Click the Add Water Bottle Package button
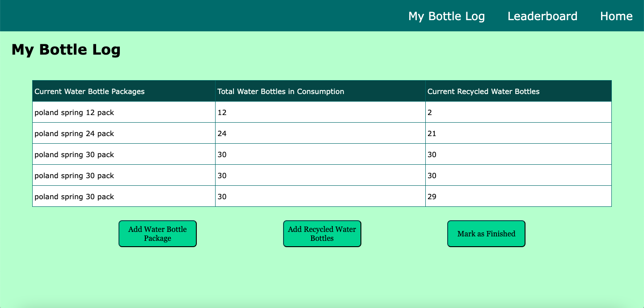The image size is (644, 308). click(x=157, y=234)
